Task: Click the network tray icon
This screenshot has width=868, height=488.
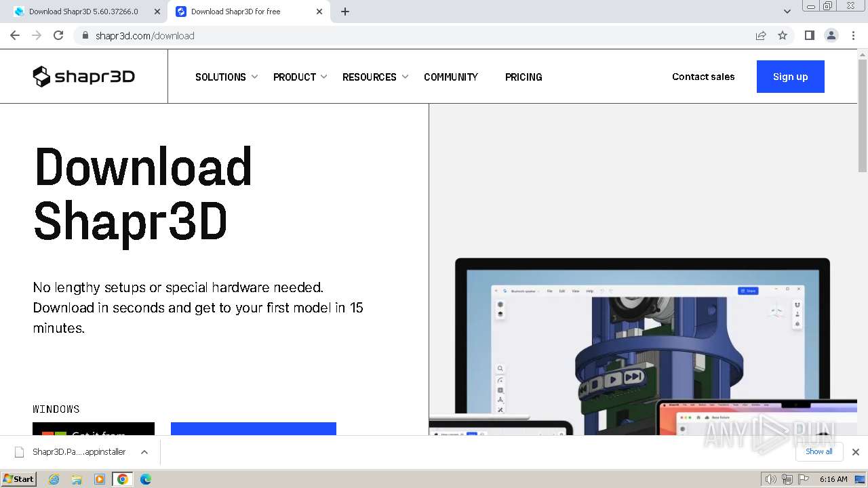Action: [787, 479]
